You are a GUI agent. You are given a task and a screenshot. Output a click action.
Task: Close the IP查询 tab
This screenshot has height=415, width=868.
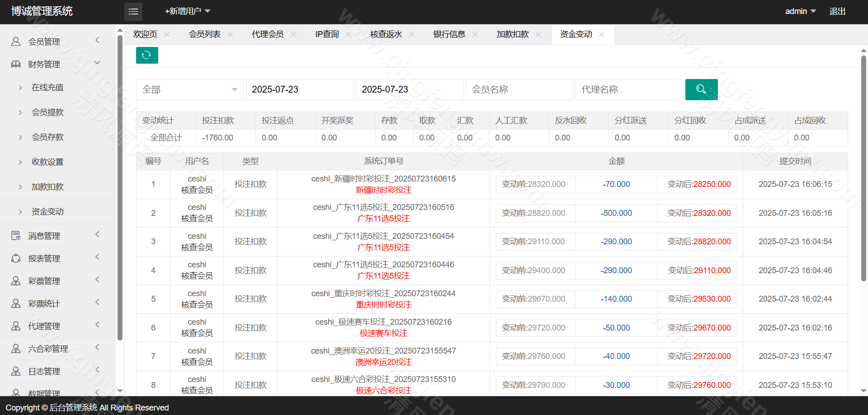pyautogui.click(x=348, y=34)
